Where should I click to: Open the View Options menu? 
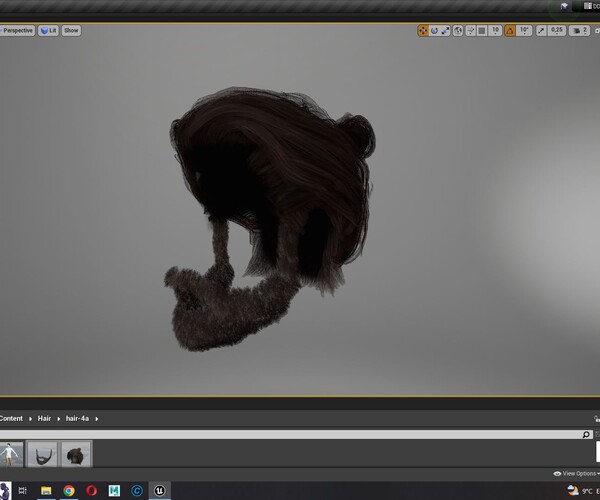[x=577, y=474]
